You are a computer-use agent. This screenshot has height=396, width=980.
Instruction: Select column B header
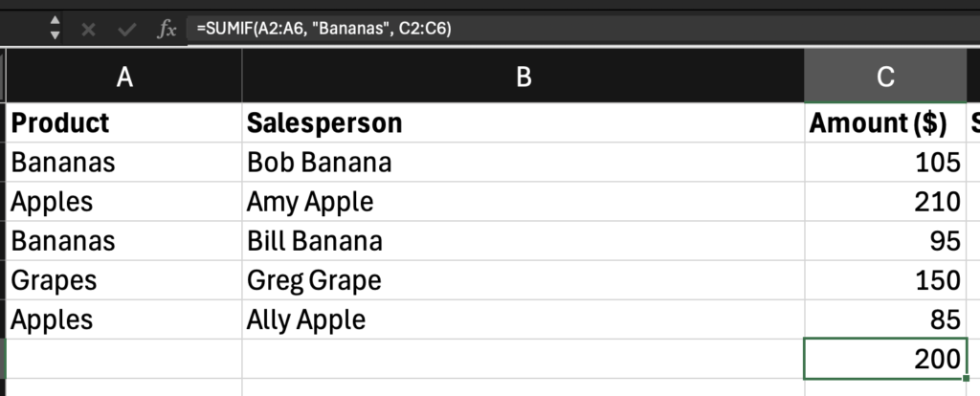[523, 77]
